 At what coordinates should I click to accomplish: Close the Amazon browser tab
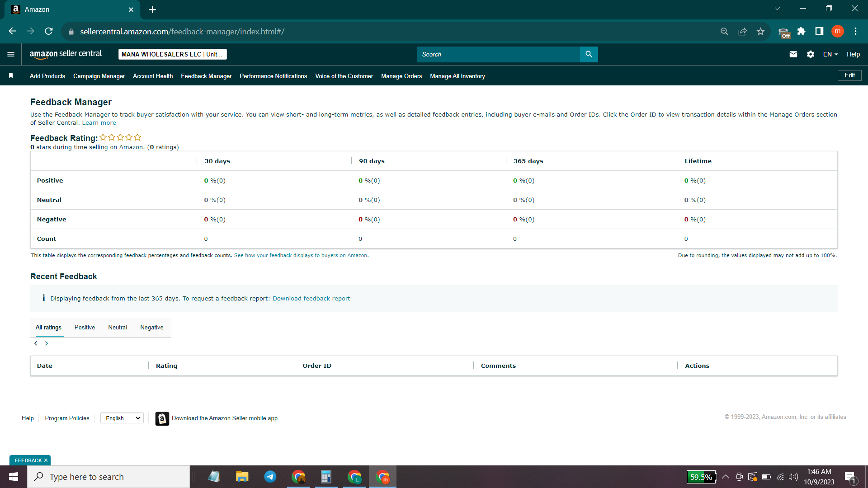131,9
